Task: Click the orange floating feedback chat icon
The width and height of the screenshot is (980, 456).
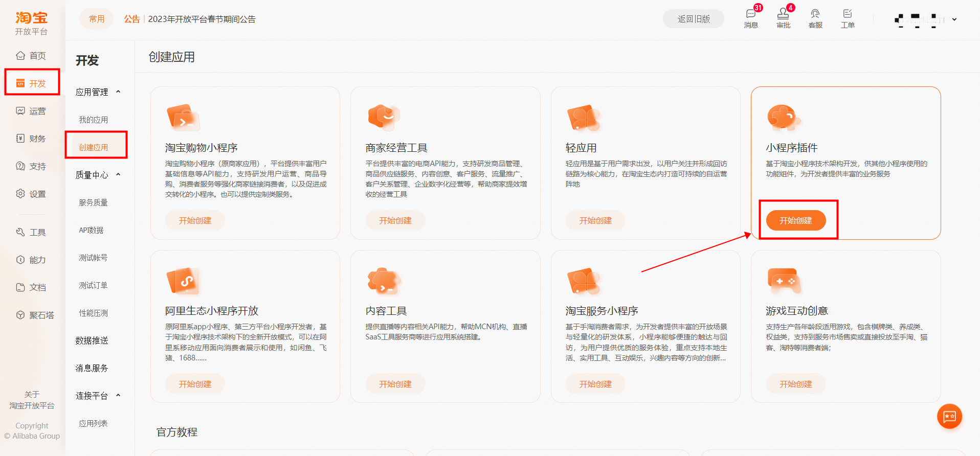Action: coord(949,417)
